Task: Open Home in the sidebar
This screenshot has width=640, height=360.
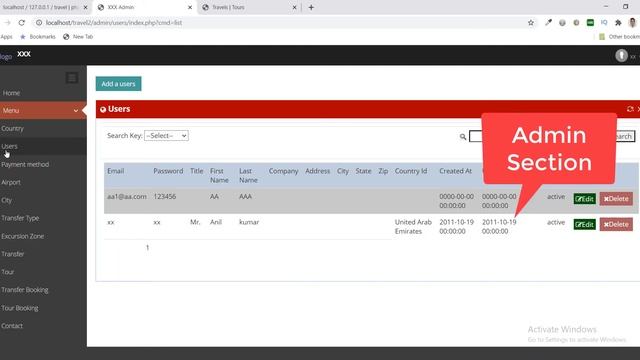Action: 11,93
